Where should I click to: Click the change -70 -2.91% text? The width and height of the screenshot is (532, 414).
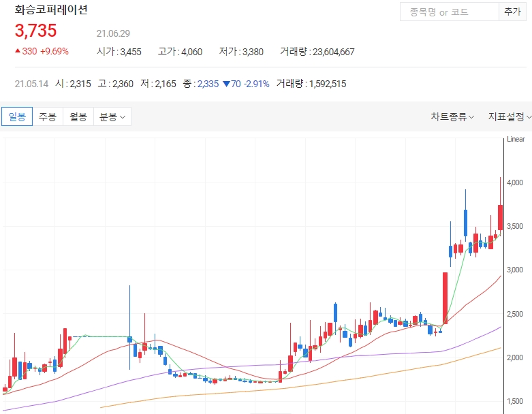point(246,84)
